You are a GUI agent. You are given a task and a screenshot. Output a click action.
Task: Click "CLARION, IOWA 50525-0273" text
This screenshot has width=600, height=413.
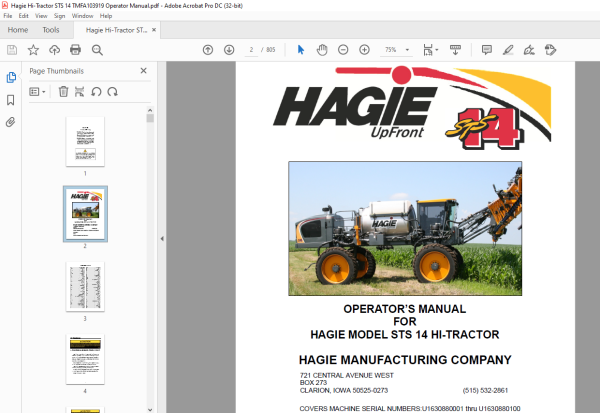344,390
